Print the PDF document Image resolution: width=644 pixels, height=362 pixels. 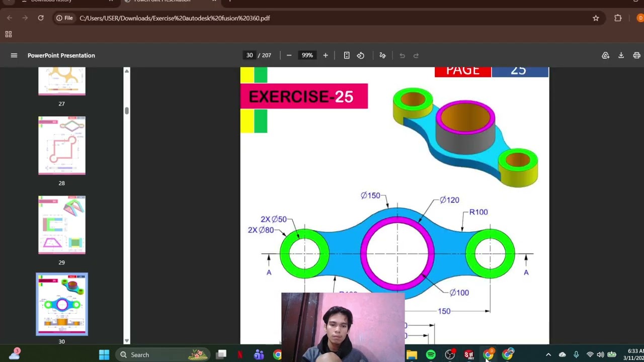pos(636,55)
